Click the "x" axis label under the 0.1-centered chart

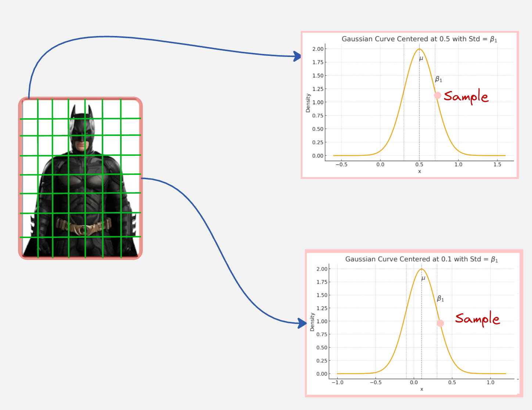(422, 389)
